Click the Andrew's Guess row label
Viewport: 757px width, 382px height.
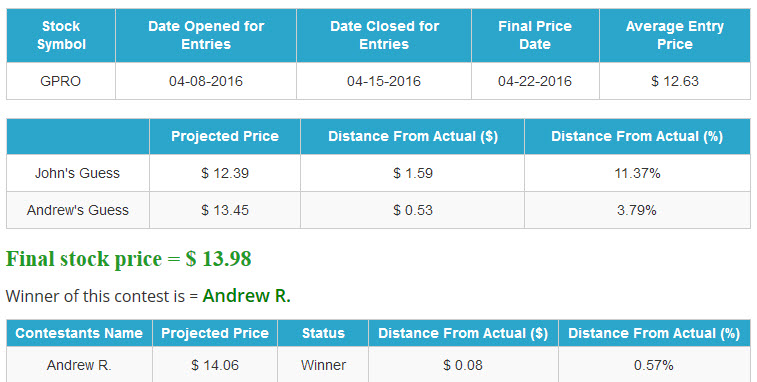(x=78, y=211)
